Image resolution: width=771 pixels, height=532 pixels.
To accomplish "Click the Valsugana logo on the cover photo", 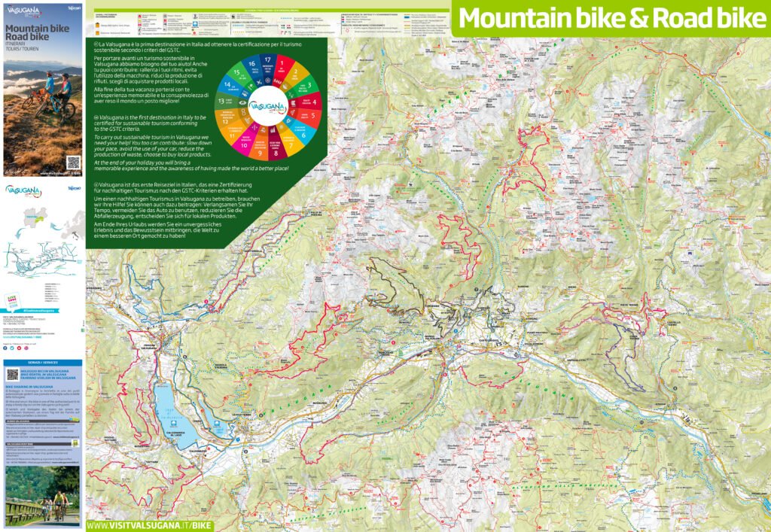I will [x=23, y=12].
